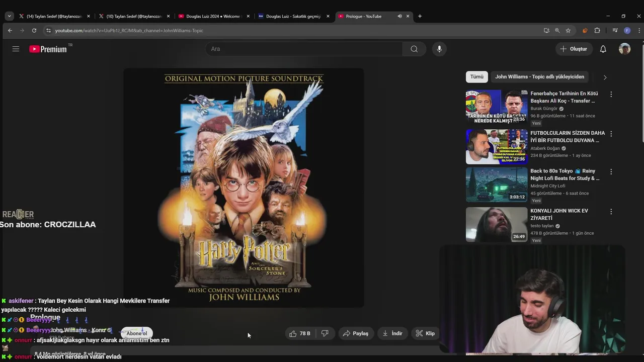Open options for KONYALI JOHN WICK video
This screenshot has height=362, width=644.
pyautogui.click(x=611, y=212)
